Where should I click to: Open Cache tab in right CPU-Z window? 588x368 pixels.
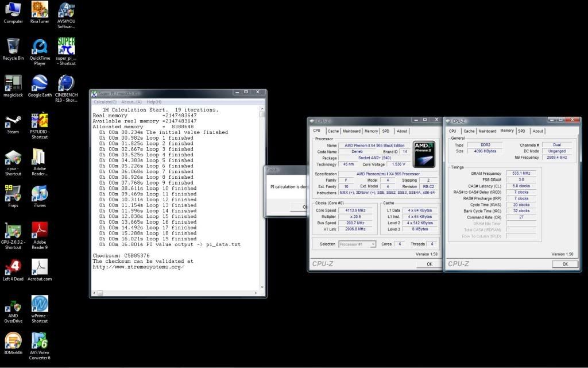pos(469,131)
